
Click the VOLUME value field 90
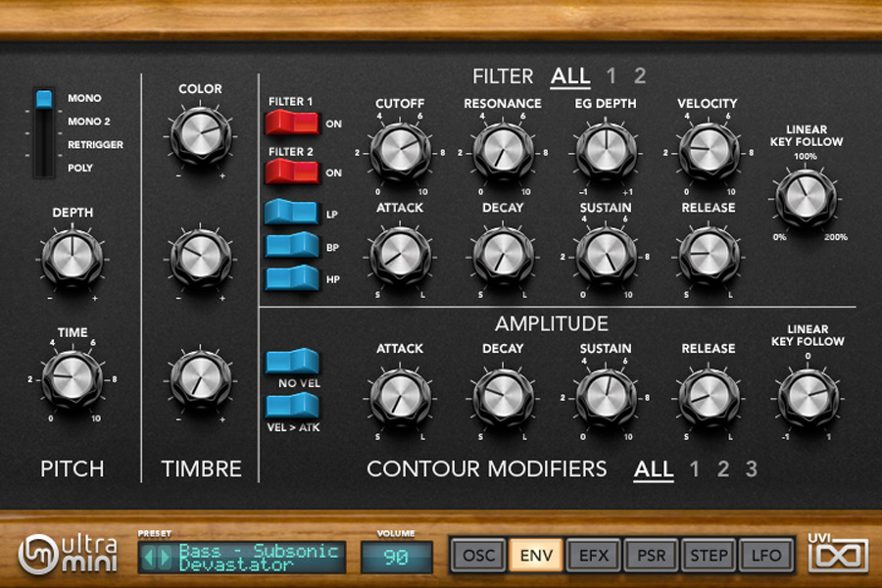[x=396, y=557]
